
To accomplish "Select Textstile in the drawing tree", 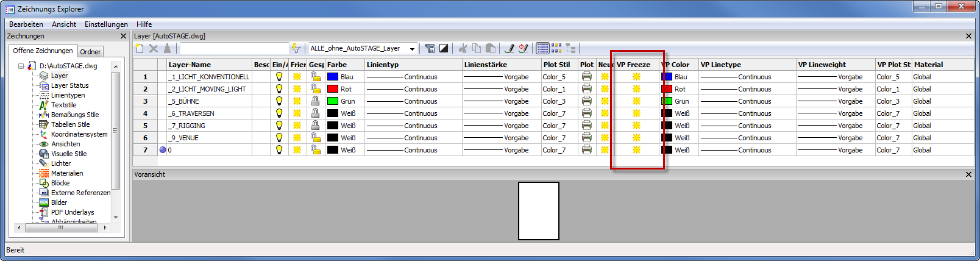I will [x=63, y=105].
